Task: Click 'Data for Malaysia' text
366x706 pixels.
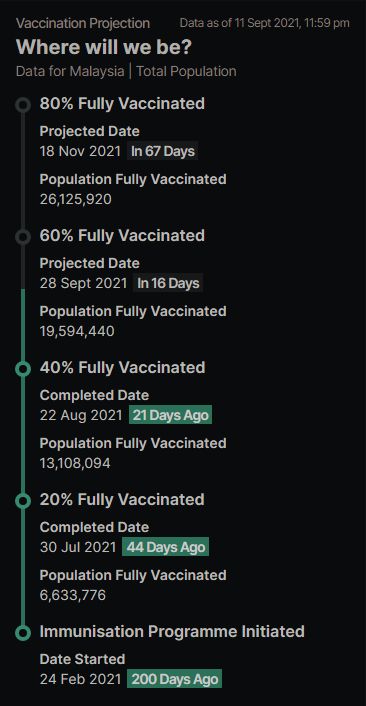Action: click(x=70, y=72)
